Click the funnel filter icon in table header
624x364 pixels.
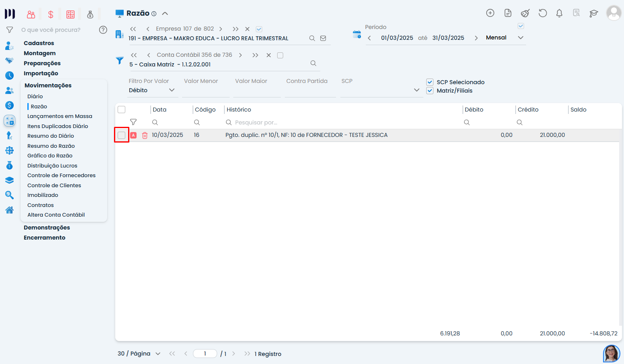[x=133, y=122]
